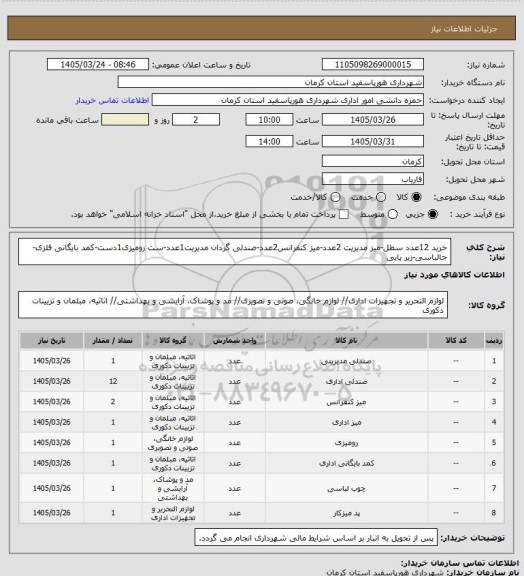Click the delivery city field فاریاب
The height and width of the screenshot is (576, 524).
373,179
